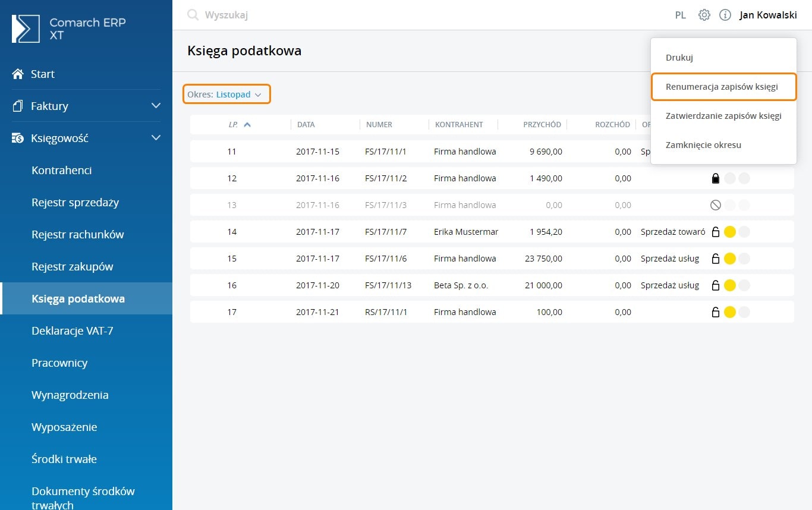Sort by the KONTRAHENT column header
Screen dimensions: 812x510
tap(459, 125)
